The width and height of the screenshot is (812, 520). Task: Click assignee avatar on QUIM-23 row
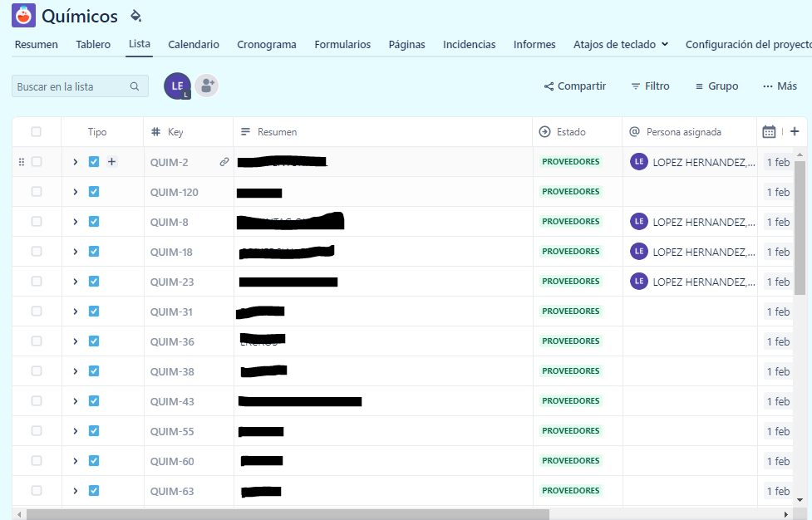pyautogui.click(x=639, y=282)
